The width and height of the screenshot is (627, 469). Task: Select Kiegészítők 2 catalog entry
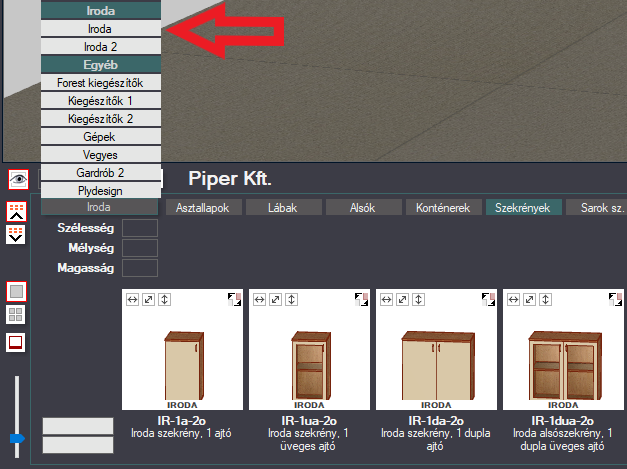click(x=101, y=119)
